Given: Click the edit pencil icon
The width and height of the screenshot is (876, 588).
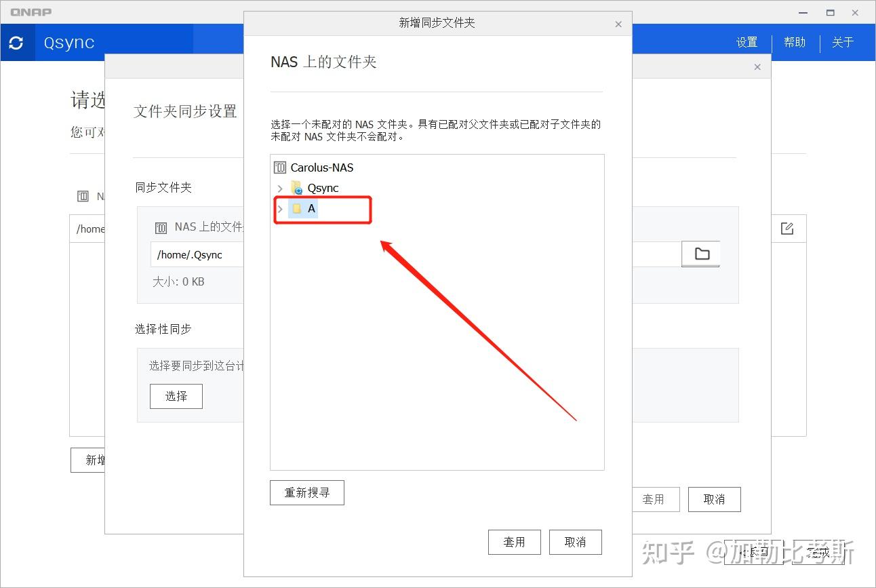Looking at the screenshot, I should coord(787,229).
